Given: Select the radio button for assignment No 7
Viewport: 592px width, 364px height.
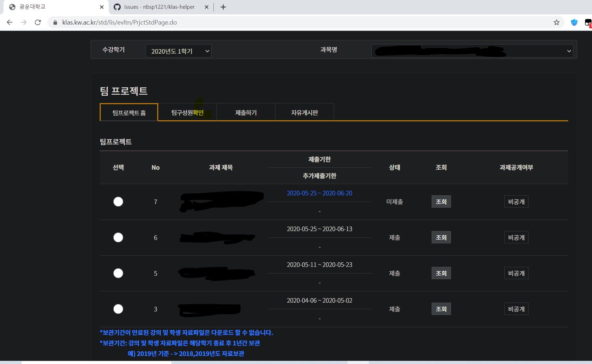Looking at the screenshot, I should [x=118, y=202].
